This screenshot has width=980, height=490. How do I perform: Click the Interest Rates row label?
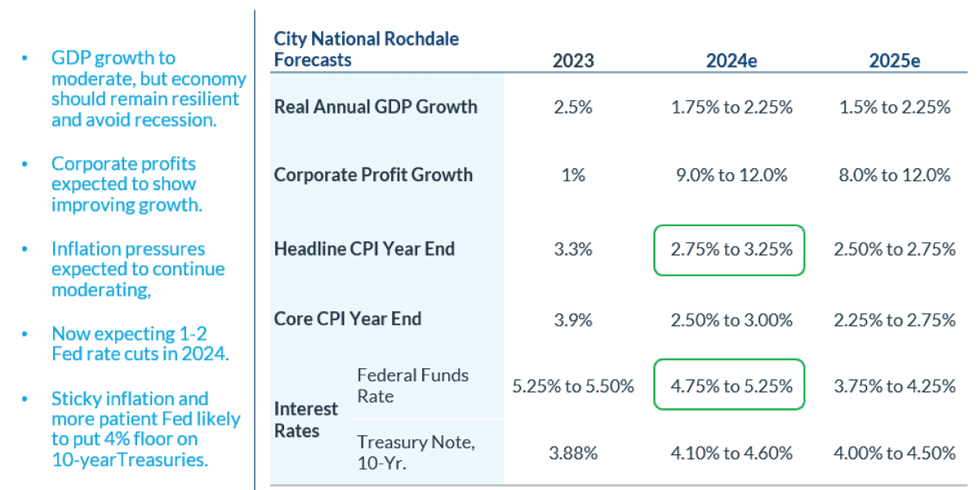click(x=306, y=419)
